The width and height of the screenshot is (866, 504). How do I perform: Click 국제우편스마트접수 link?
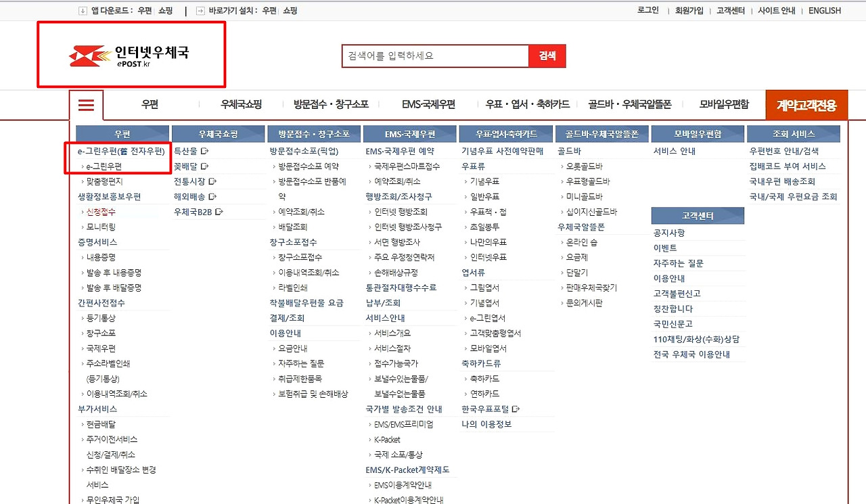(407, 166)
